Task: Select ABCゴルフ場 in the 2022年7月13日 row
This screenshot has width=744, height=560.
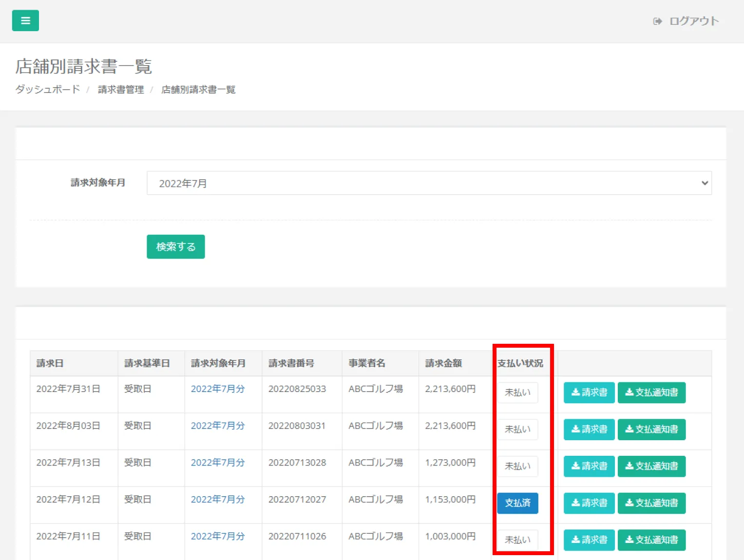Action: (376, 463)
